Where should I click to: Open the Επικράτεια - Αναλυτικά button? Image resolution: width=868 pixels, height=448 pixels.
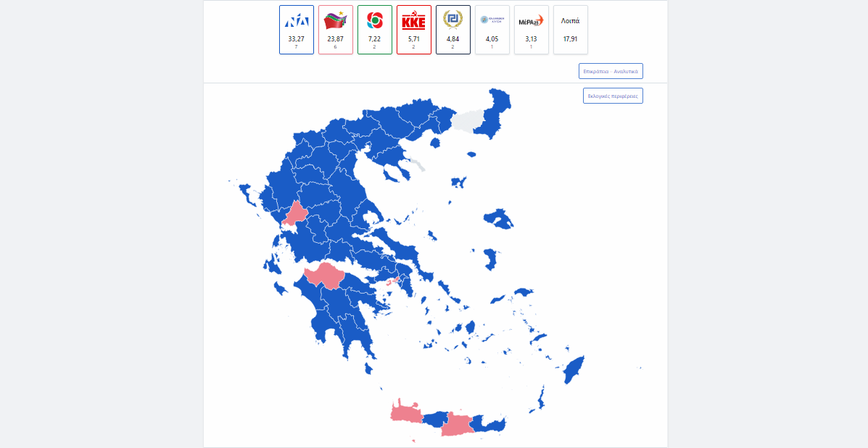[x=611, y=71]
